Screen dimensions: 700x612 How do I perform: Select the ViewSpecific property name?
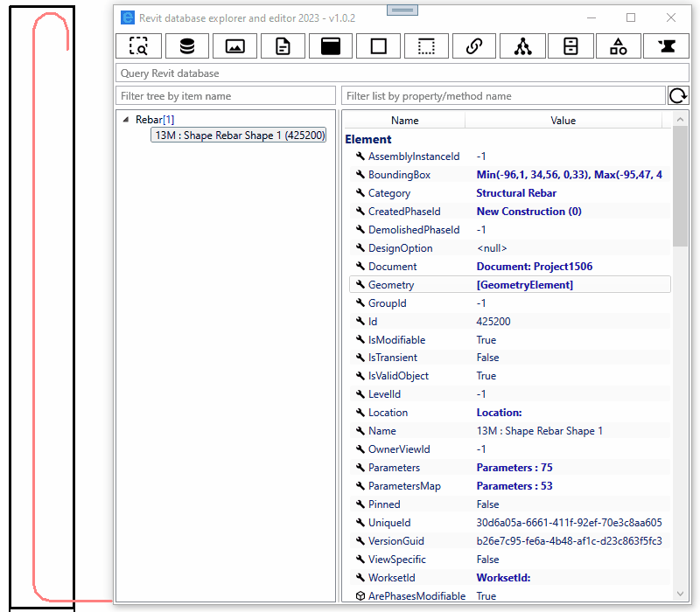pos(397,560)
